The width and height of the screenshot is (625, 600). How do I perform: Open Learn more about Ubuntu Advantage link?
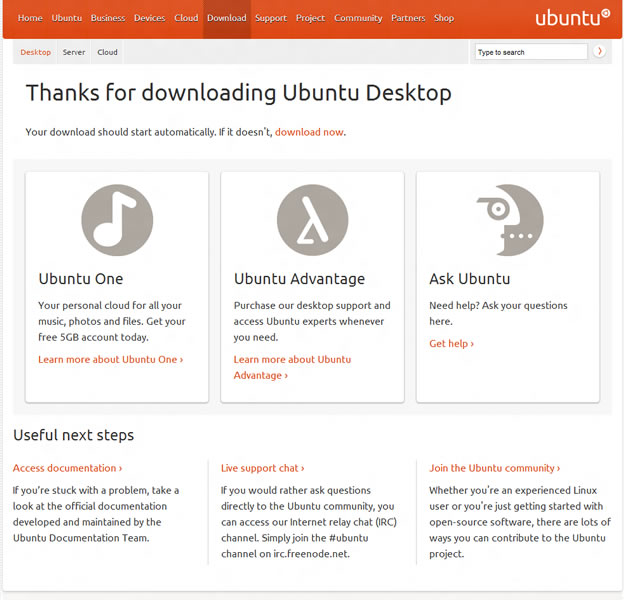tap(292, 367)
